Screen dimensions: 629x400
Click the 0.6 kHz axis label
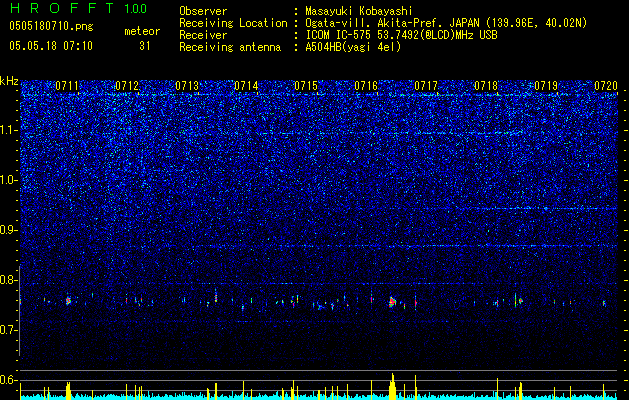click(x=9, y=380)
